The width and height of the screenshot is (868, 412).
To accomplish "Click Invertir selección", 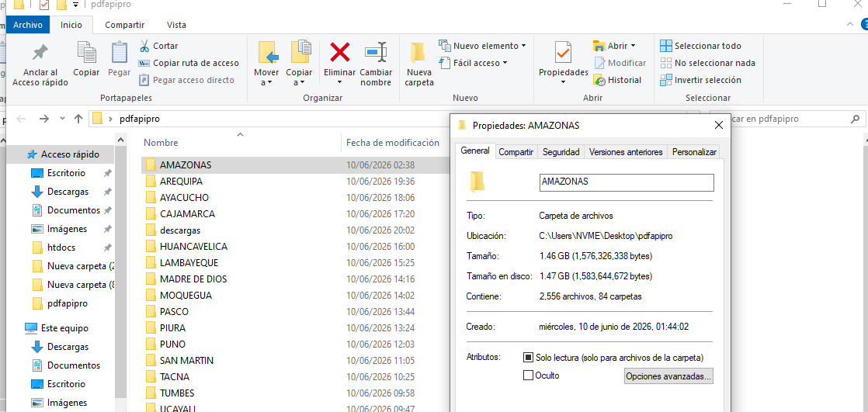I will coord(701,80).
